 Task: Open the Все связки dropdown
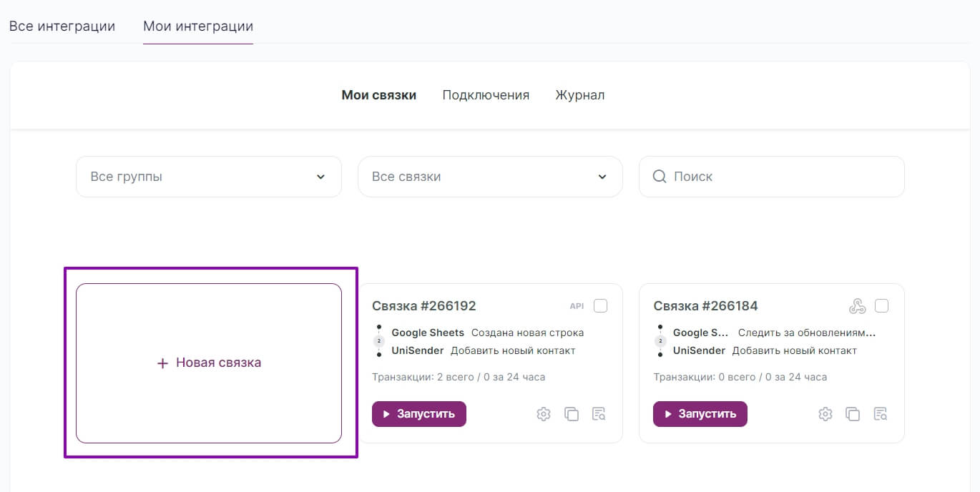pyautogui.click(x=490, y=177)
